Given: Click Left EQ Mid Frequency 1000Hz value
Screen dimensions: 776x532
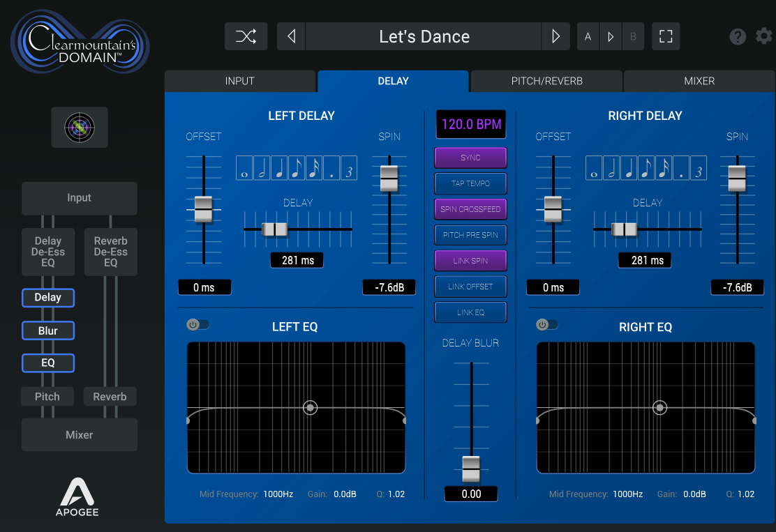Looking at the screenshot, I should [278, 494].
